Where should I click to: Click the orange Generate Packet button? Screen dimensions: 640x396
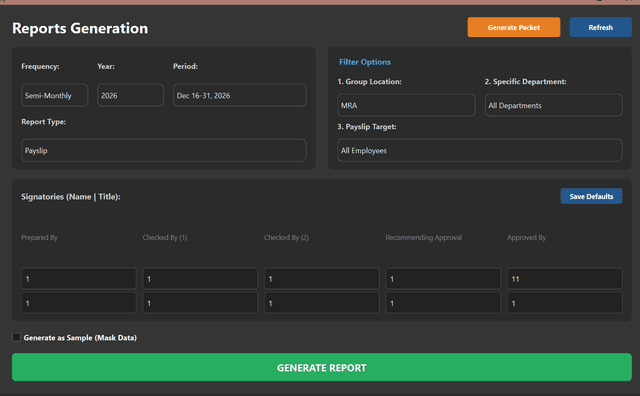pos(513,27)
